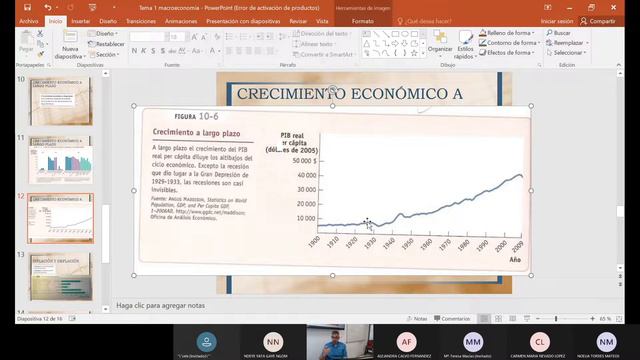Start slideshow from status bar icon
The width and height of the screenshot is (640, 360).
(527, 318)
